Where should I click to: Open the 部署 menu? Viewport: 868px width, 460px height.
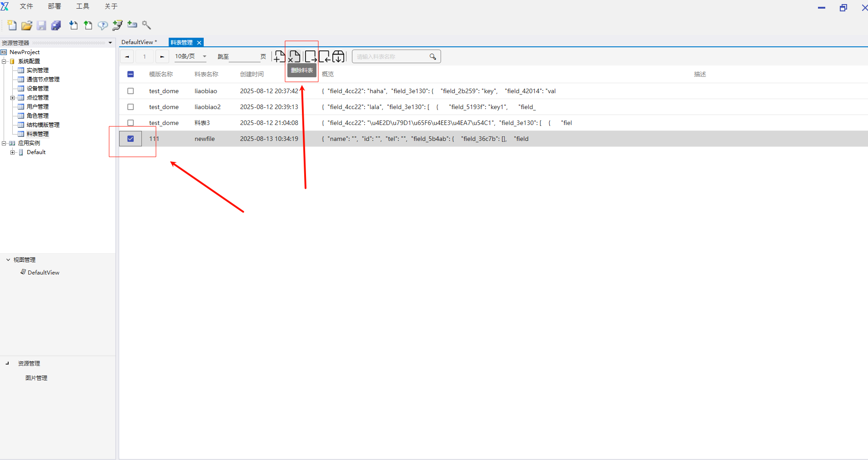tap(54, 6)
